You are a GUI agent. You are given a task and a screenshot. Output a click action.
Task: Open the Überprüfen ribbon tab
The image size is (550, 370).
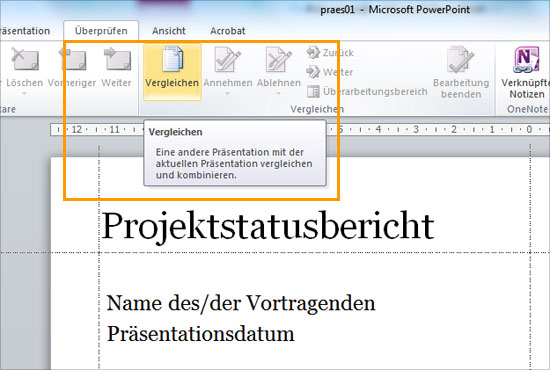[101, 31]
